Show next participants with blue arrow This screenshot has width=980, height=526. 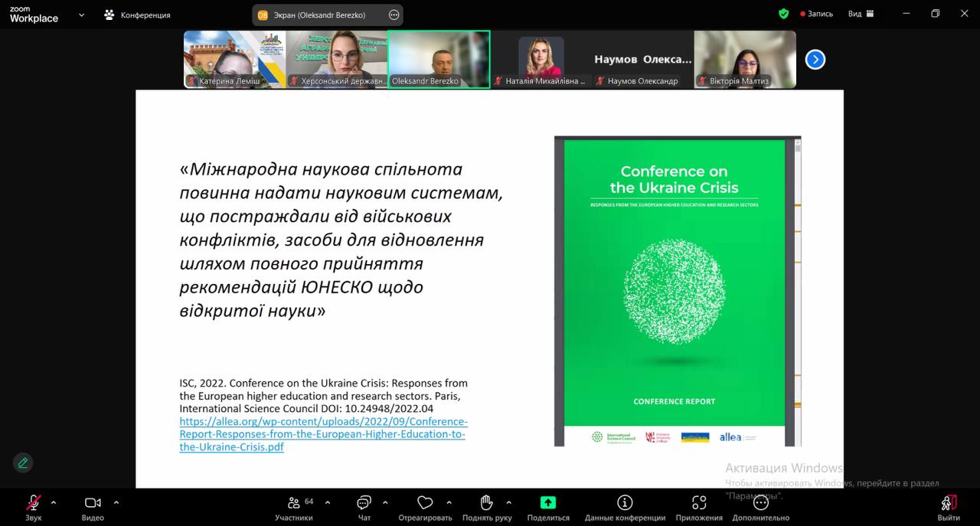[815, 59]
